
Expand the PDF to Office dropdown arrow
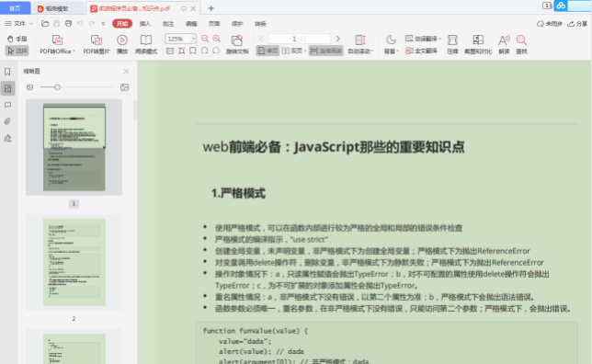pyautogui.click(x=74, y=51)
